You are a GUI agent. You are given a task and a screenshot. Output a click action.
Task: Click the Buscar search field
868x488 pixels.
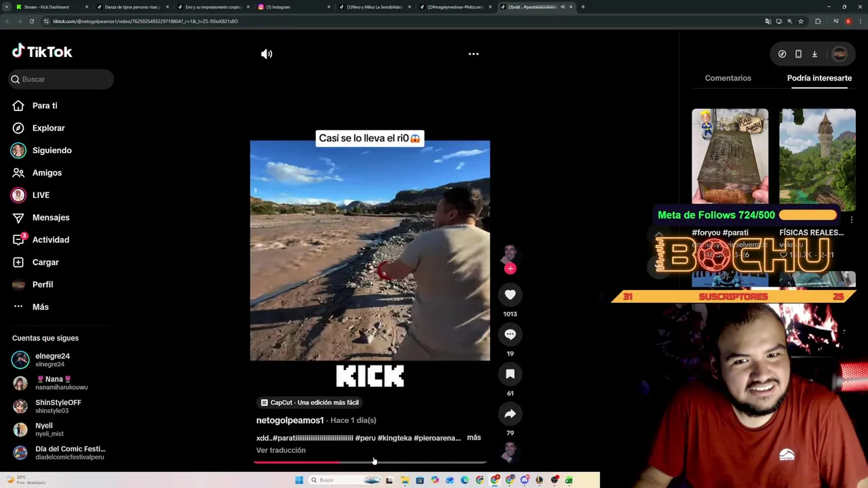click(61, 79)
